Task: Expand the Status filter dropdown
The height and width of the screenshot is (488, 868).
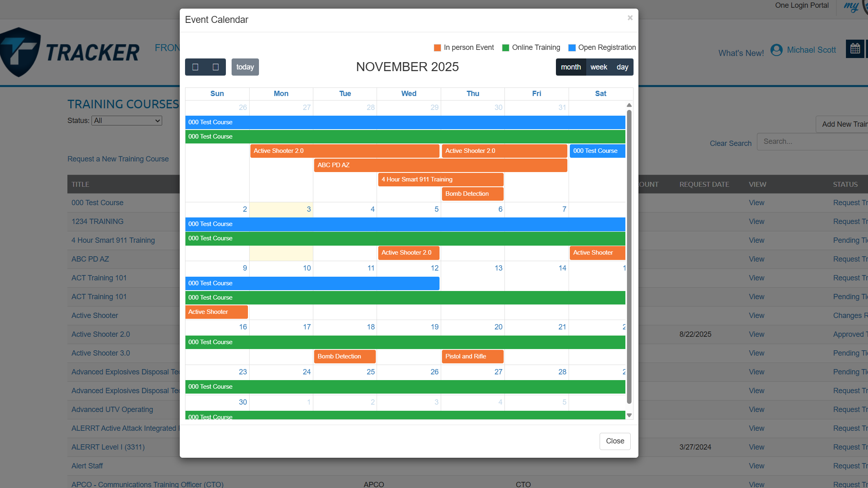Action: pos(127,121)
